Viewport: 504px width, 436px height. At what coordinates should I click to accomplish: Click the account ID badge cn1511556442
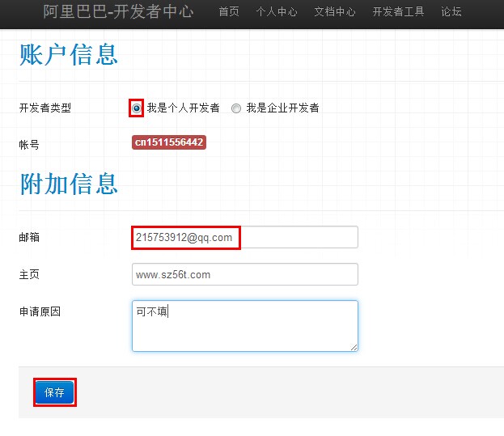(x=169, y=142)
